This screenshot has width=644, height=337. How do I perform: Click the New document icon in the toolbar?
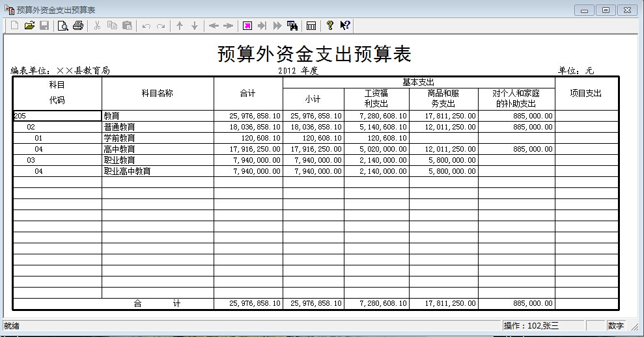14,25
